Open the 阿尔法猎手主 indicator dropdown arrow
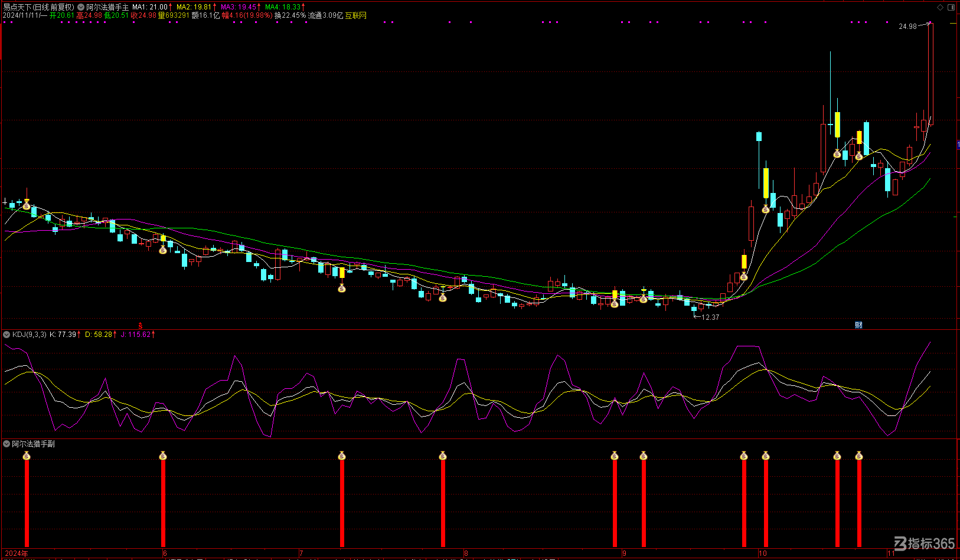The width and height of the screenshot is (960, 560). pyautogui.click(x=81, y=7)
